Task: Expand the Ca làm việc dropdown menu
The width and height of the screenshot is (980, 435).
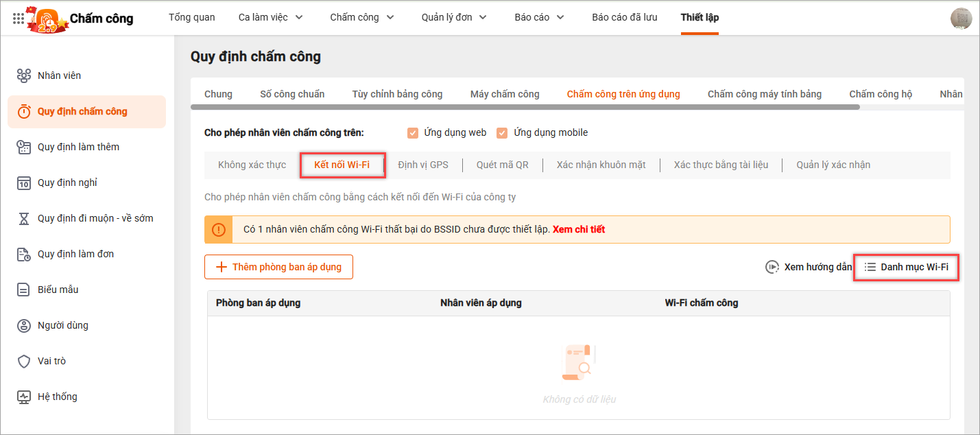Action: click(271, 18)
